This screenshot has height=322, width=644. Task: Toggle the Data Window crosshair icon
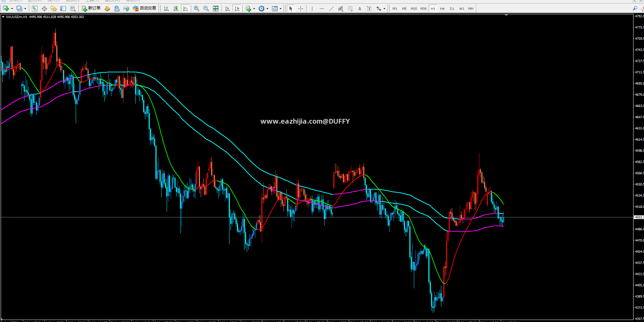(44, 8)
